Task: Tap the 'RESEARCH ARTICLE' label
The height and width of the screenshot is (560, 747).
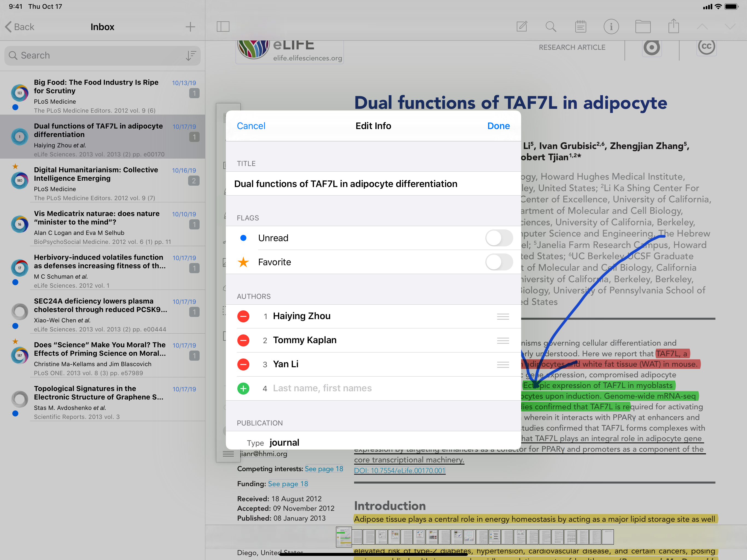Action: pyautogui.click(x=572, y=47)
